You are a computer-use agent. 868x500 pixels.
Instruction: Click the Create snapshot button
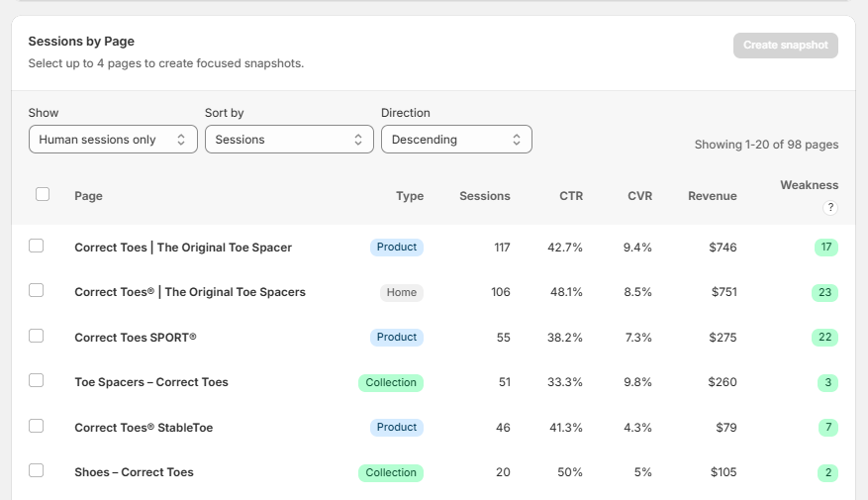pos(786,46)
